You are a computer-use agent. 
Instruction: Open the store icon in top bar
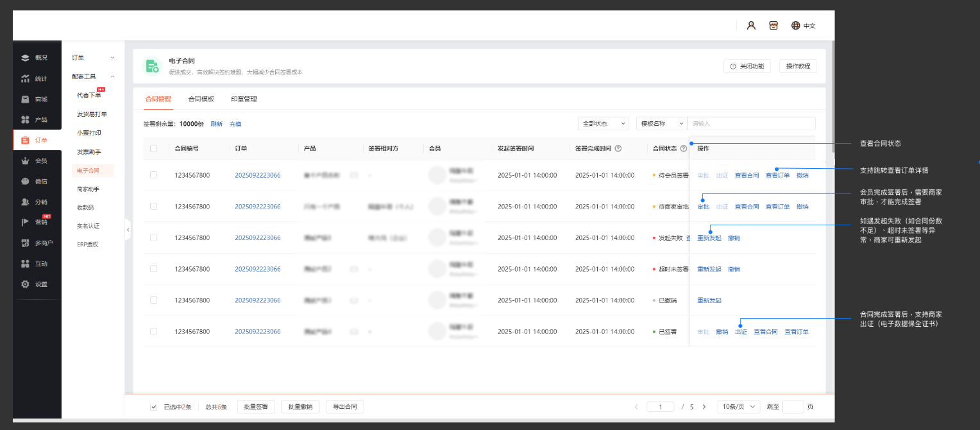tap(773, 26)
